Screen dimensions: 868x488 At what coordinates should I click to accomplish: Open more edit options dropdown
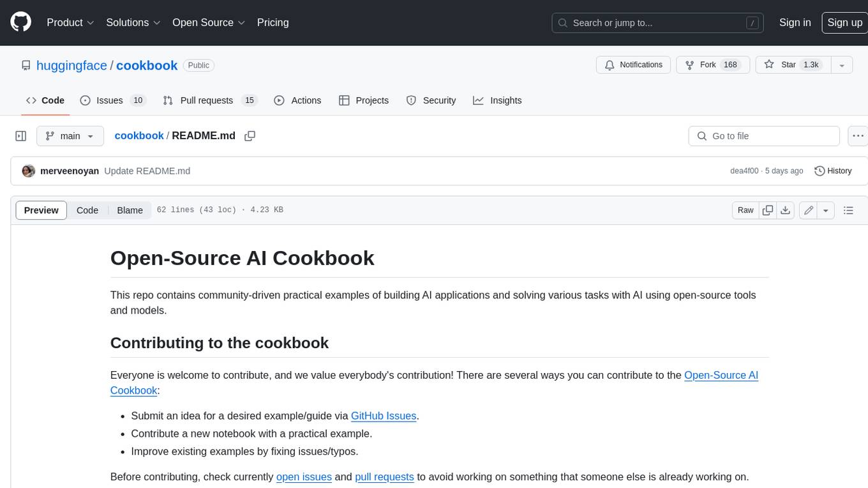click(826, 210)
